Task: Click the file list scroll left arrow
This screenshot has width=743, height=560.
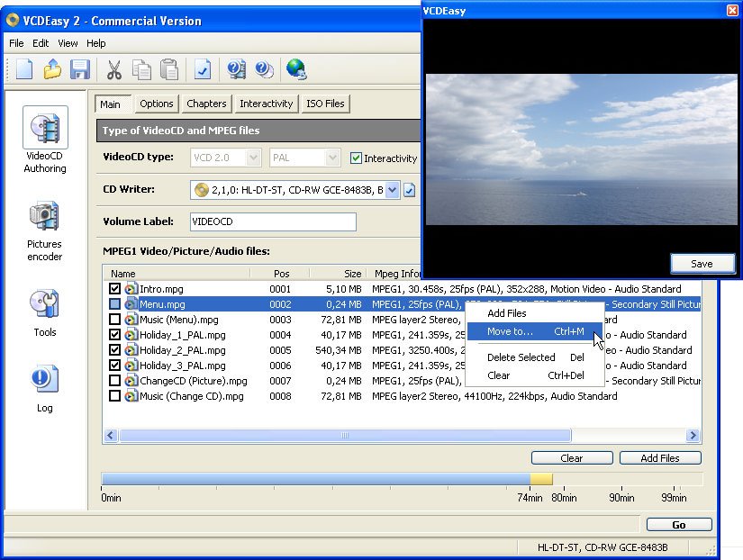Action: [111, 435]
